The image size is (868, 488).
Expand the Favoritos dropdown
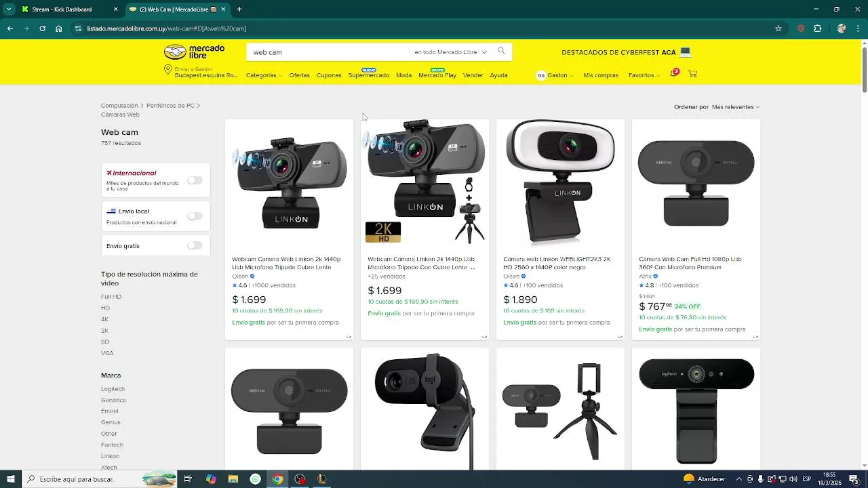(x=644, y=75)
